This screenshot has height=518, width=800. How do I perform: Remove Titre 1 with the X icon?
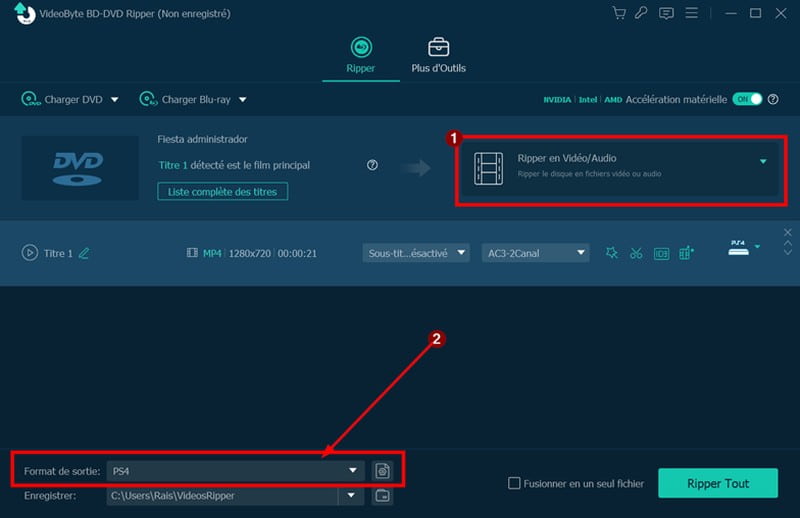tap(788, 232)
